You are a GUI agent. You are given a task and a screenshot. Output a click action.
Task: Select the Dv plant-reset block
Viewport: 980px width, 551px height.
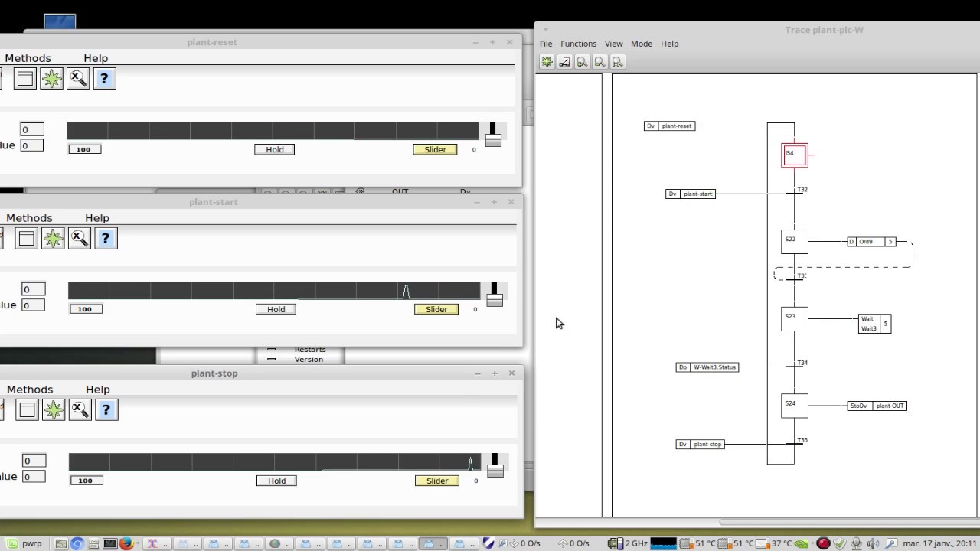click(x=670, y=126)
